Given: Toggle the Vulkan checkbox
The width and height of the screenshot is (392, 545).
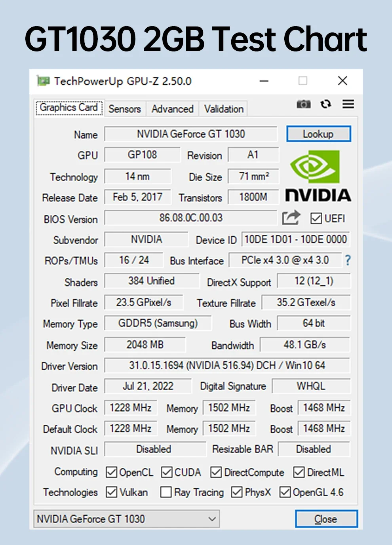Looking at the screenshot, I should [112, 492].
